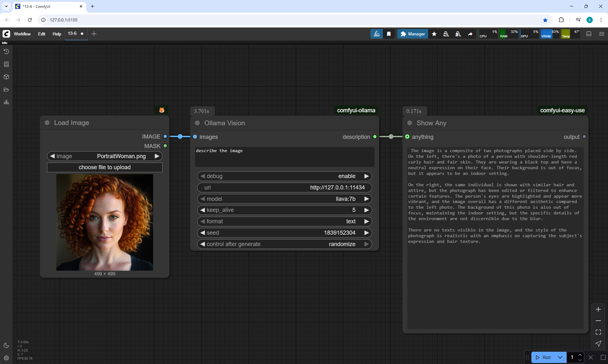Click choose file to upload button
The image size is (608, 364).
(x=104, y=167)
